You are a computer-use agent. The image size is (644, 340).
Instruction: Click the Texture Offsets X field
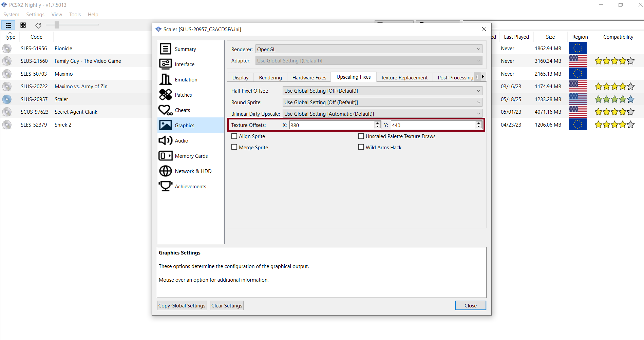[x=332, y=125]
